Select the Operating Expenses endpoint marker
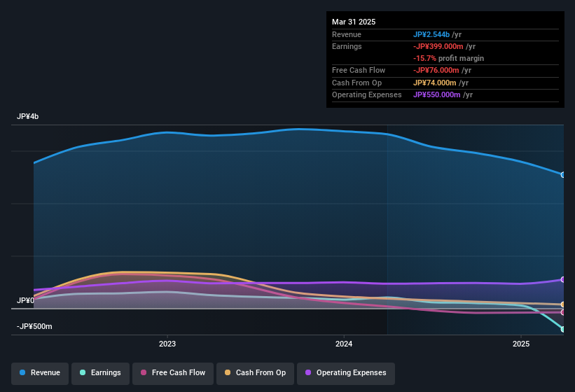 coord(563,279)
